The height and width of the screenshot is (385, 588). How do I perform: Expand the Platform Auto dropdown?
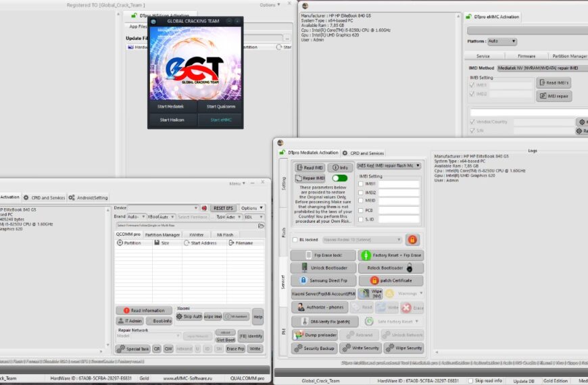pos(503,41)
